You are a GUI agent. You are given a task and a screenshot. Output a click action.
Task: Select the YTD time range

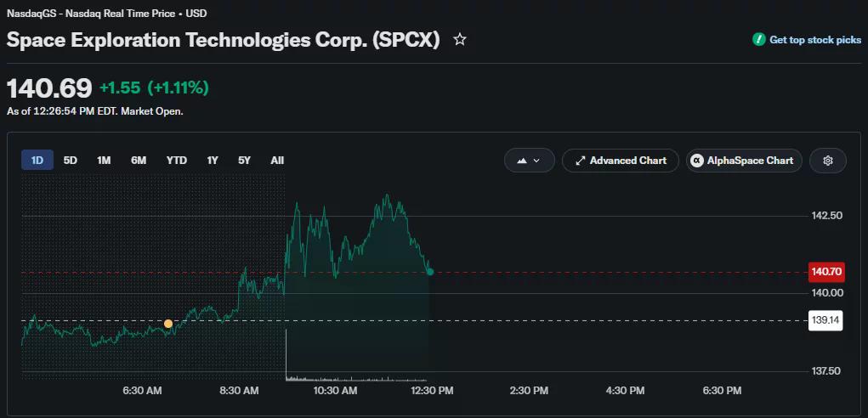click(177, 161)
